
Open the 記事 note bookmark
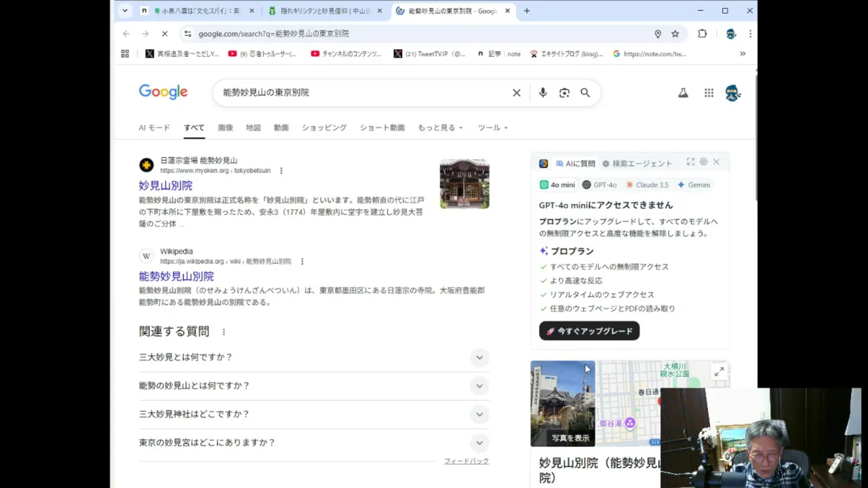[x=499, y=54]
